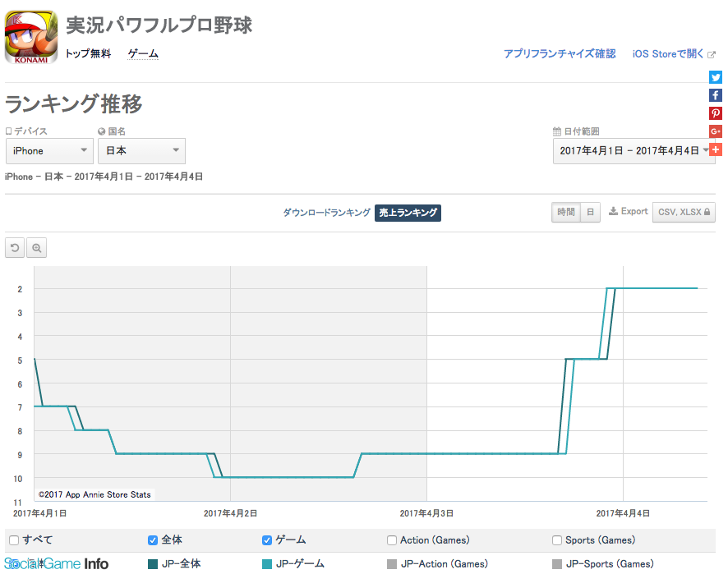Viewport: 728px width, 574px height.
Task: Uncheck the 全体 checkbox
Action: [x=153, y=540]
